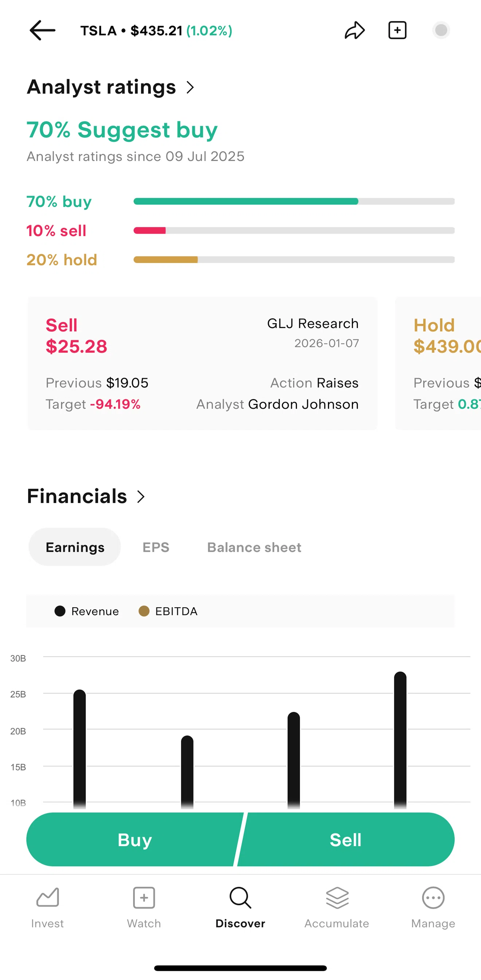Click the 70% Suggest buy text

[122, 130]
